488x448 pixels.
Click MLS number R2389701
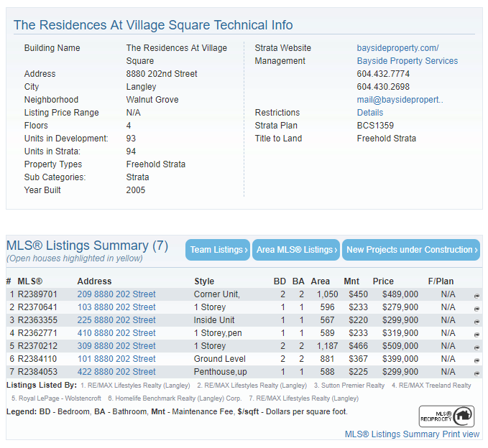37,294
